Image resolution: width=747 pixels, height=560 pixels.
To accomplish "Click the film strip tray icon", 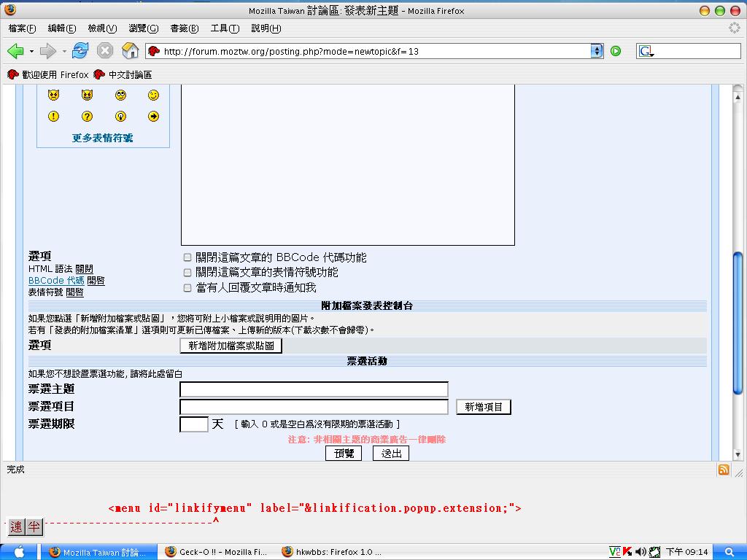I will coord(654,552).
